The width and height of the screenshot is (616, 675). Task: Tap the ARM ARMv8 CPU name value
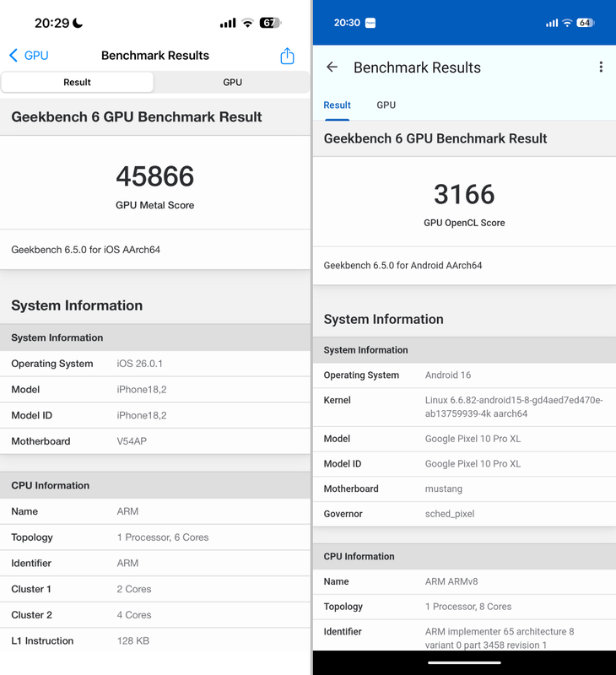point(451,581)
